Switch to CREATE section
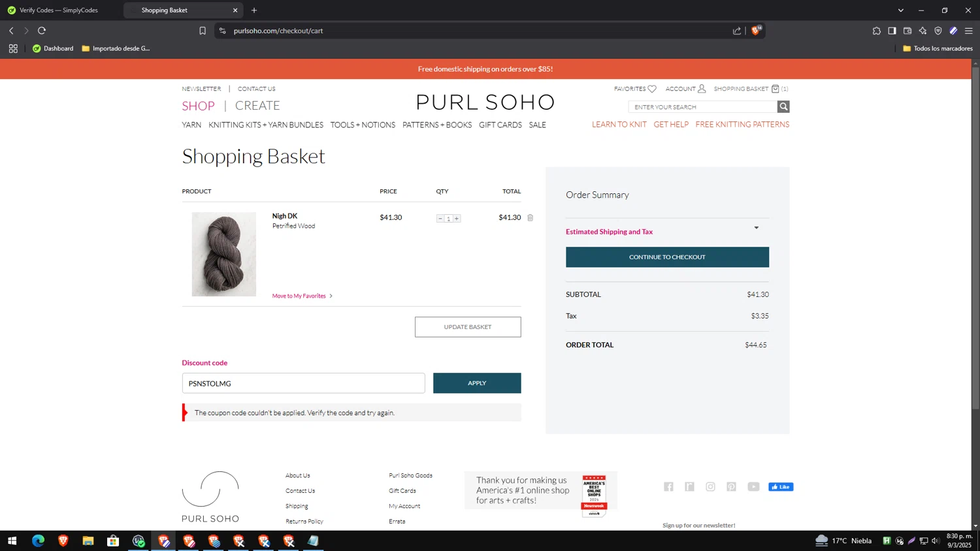The image size is (980, 551). coord(257,106)
